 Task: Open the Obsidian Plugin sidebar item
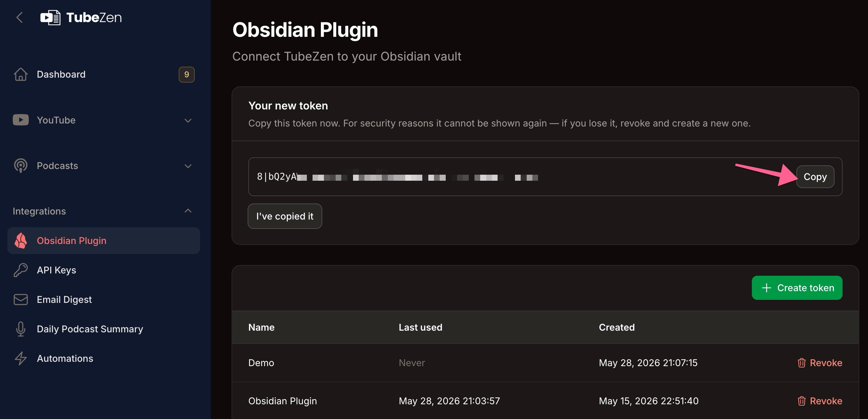(x=104, y=241)
